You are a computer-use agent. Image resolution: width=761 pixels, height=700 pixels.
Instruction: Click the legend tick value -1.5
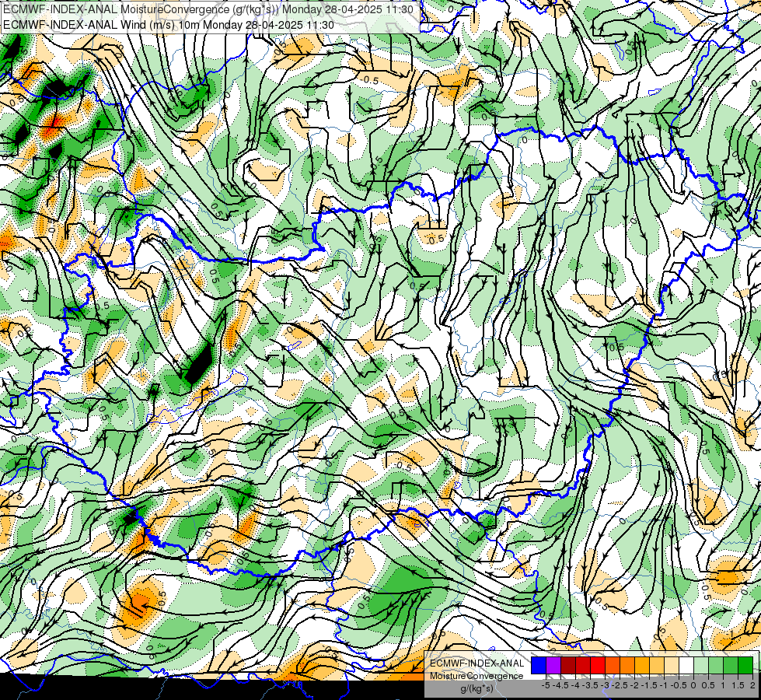(x=649, y=685)
